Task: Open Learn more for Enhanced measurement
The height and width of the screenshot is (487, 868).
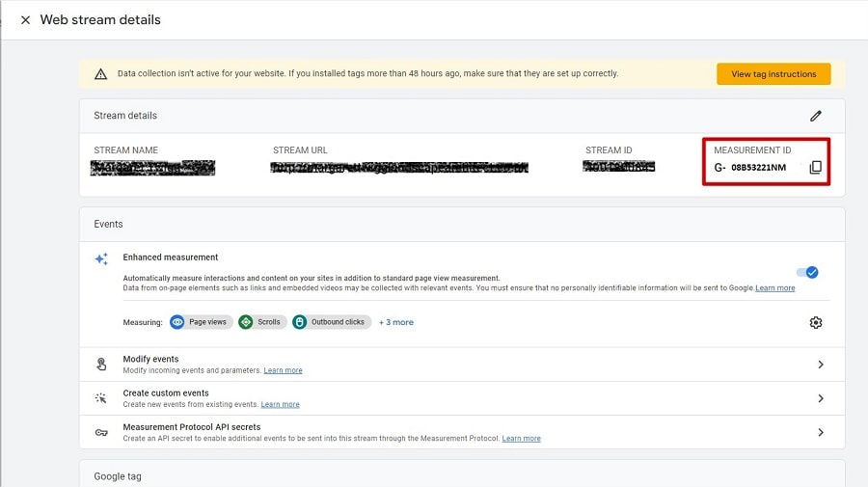Action: point(775,287)
